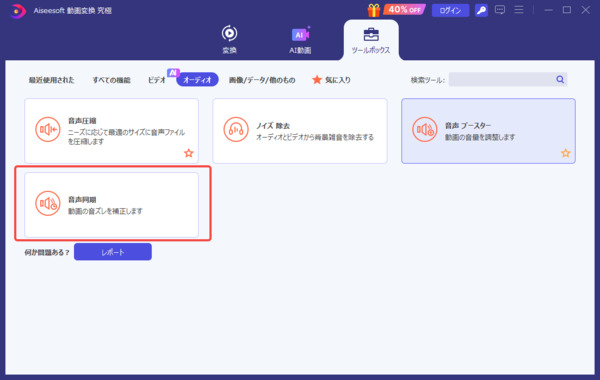
Task: Open the ノイズ 除去 noise remover icon
Action: click(x=236, y=129)
